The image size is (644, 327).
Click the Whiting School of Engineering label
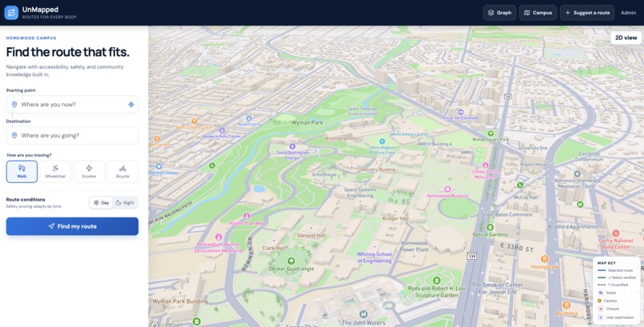tap(375, 257)
